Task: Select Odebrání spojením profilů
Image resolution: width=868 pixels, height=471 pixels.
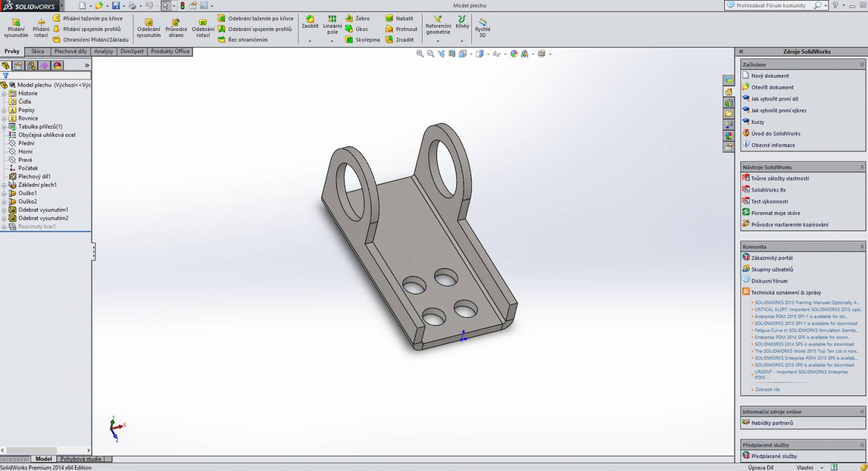Action: [254, 29]
